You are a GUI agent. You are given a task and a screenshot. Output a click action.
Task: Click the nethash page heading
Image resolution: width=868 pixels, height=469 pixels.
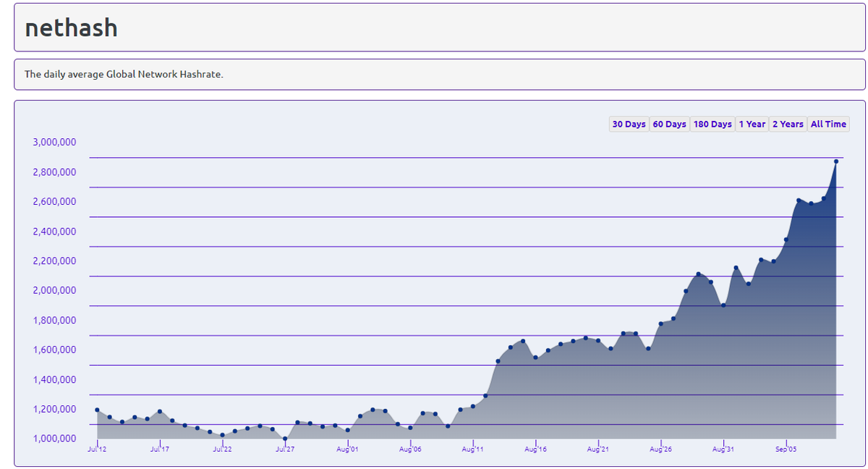click(71, 28)
